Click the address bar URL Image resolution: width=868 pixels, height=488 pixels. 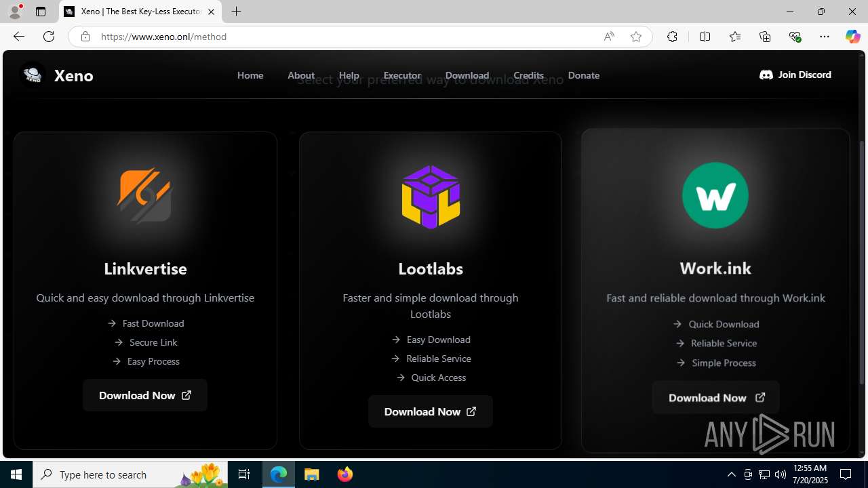coord(164,37)
